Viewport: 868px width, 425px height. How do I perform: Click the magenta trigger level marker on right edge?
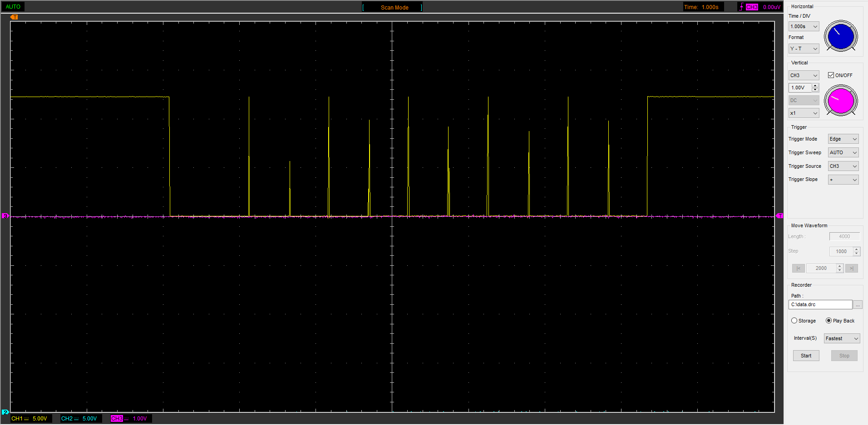tap(779, 216)
